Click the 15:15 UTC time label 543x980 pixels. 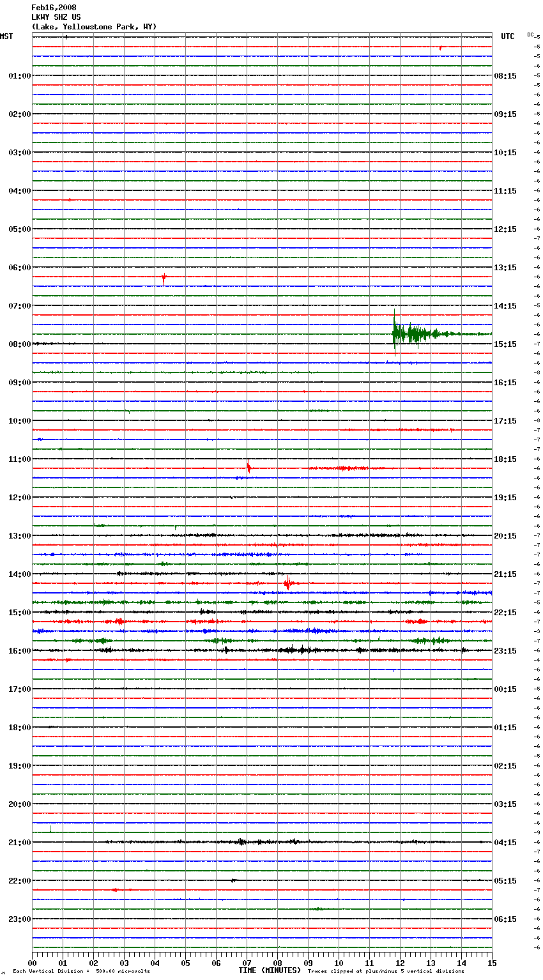point(505,344)
